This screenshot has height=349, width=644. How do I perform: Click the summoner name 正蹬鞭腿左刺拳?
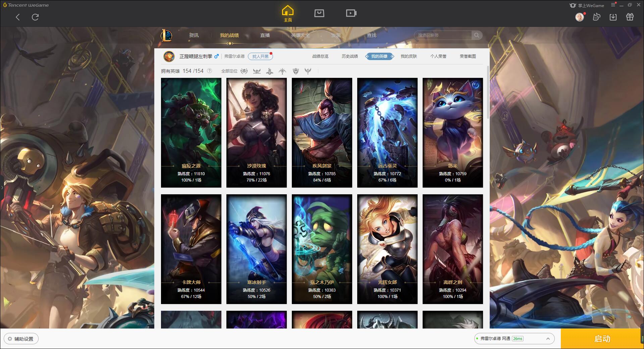click(x=196, y=56)
